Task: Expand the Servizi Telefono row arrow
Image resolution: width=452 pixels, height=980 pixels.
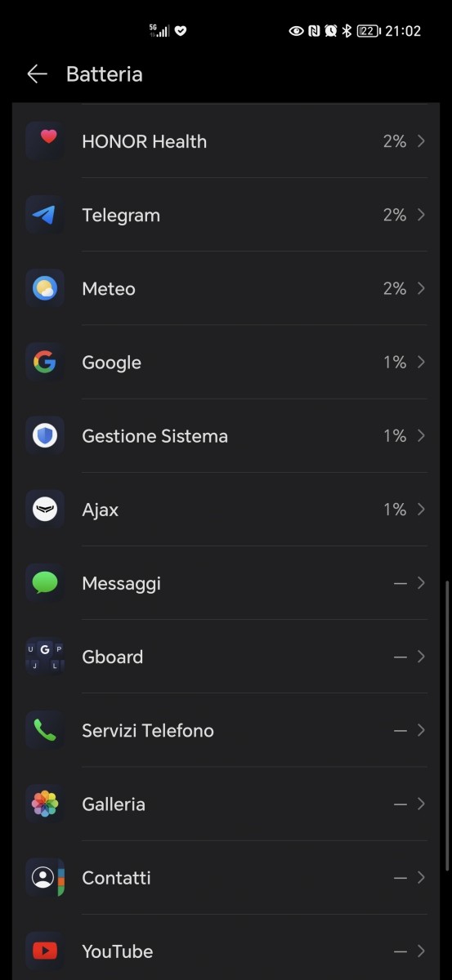Action: (x=421, y=730)
